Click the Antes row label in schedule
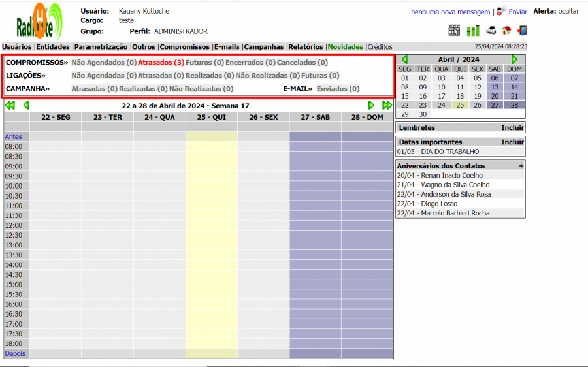Screen dimensions: 588x367 coord(13,136)
